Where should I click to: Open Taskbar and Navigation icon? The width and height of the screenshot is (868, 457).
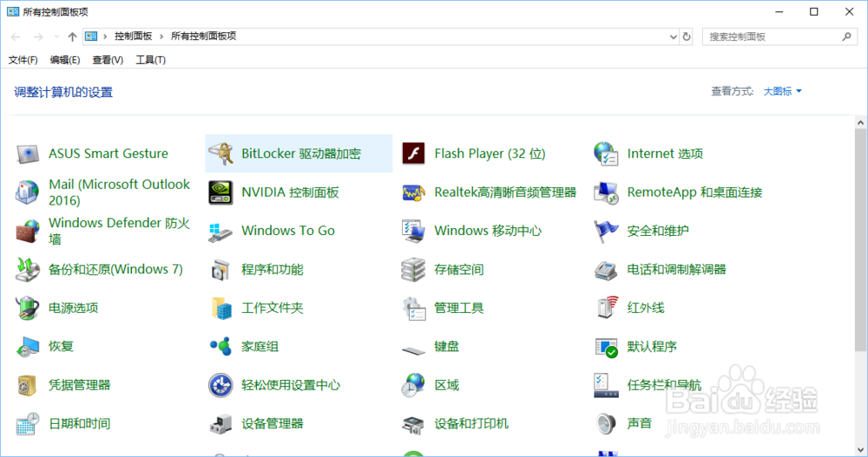pyautogui.click(x=606, y=385)
